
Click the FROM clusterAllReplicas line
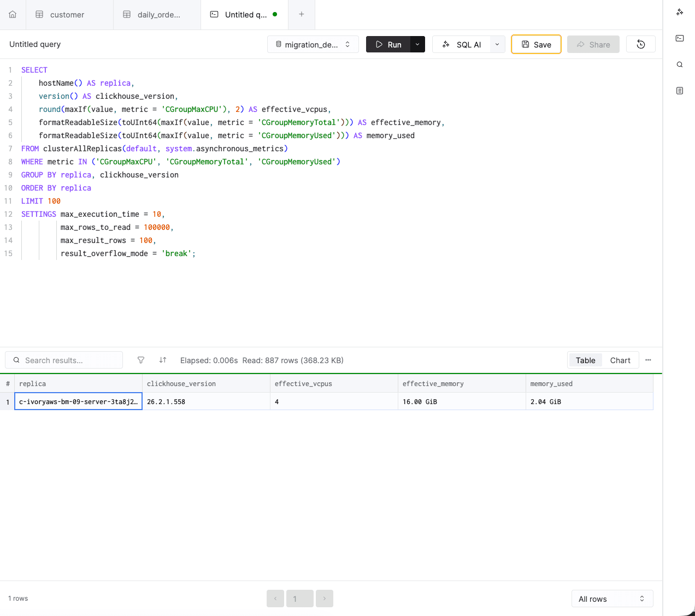pos(155,149)
